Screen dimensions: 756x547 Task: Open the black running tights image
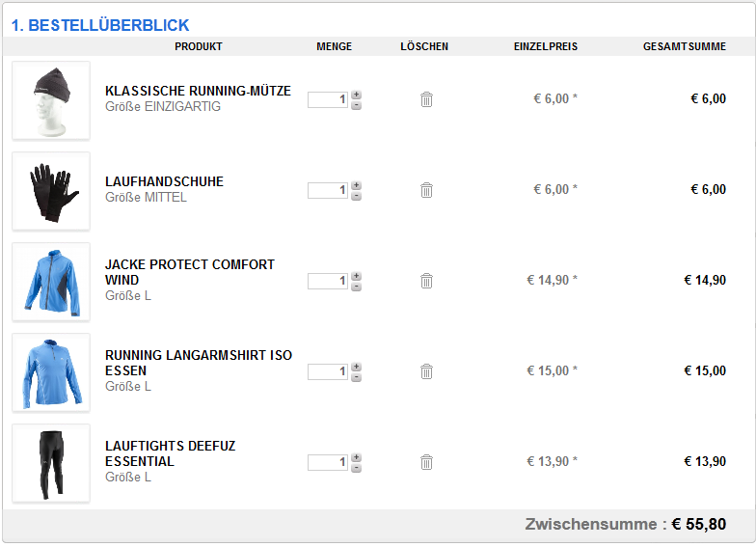(x=51, y=463)
